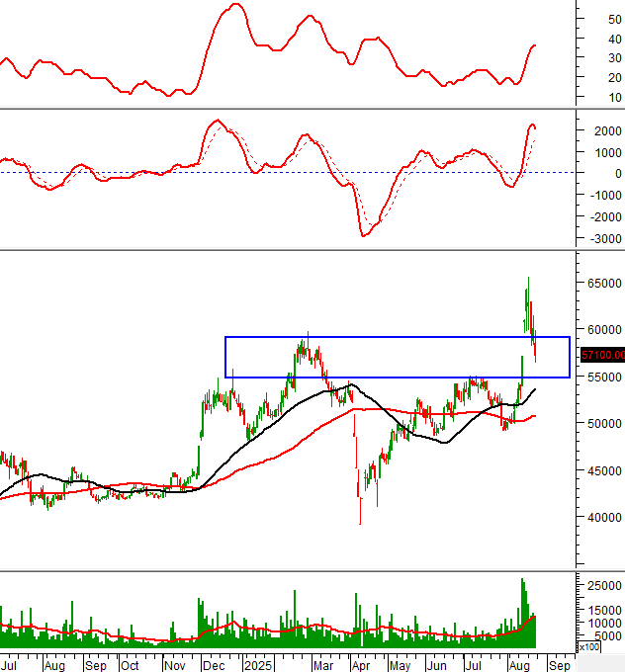
Task: Click the x100 volume multiplier box
Action: (x=589, y=646)
